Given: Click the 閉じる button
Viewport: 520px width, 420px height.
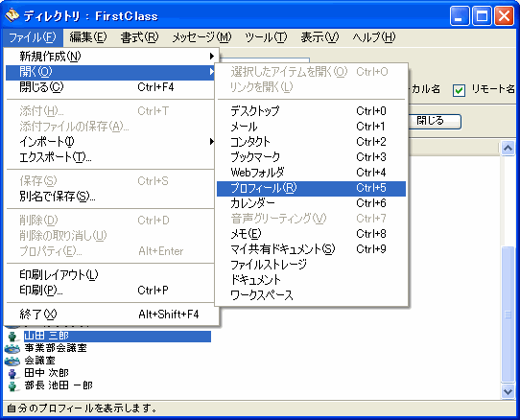Looking at the screenshot, I should [434, 121].
